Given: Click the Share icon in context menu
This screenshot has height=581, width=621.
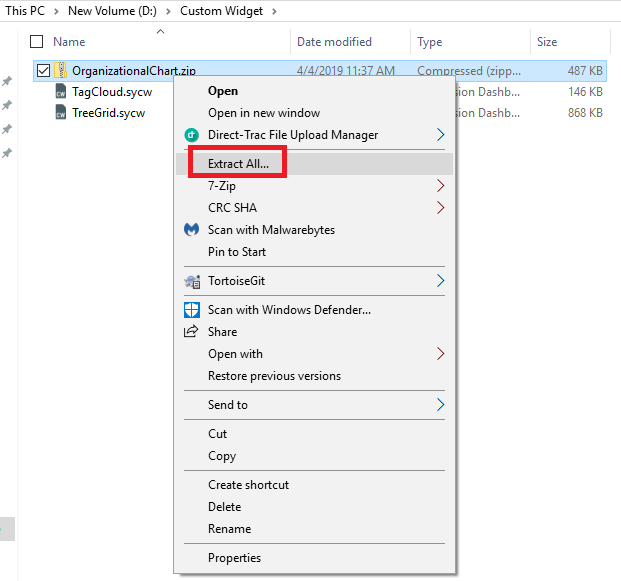Looking at the screenshot, I should click(x=192, y=332).
